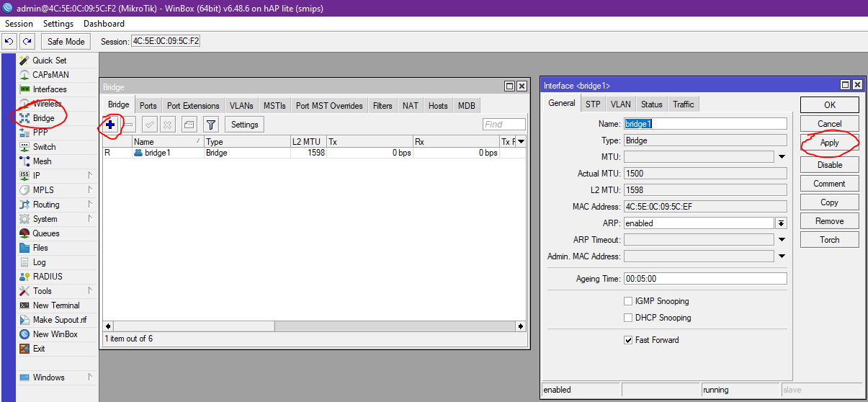The height and width of the screenshot is (402, 868).
Task: Toggle DHCP Snooping checkbox
Action: (628, 318)
